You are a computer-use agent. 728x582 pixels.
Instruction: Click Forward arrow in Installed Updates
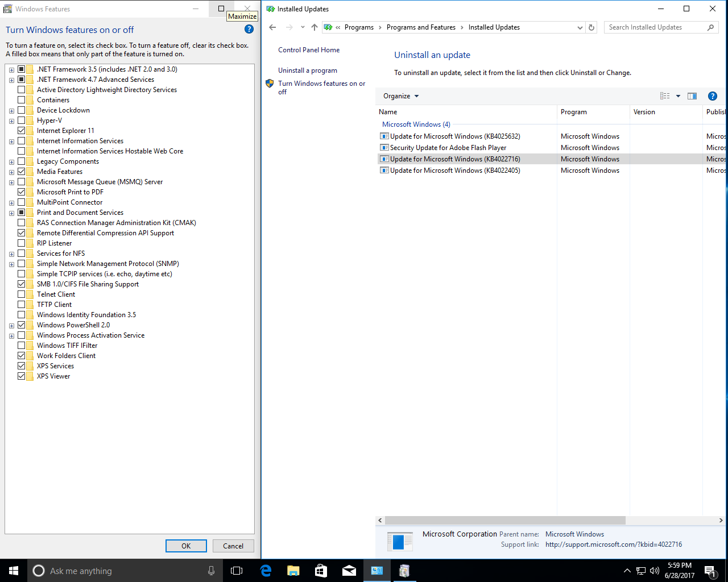pyautogui.click(x=289, y=27)
